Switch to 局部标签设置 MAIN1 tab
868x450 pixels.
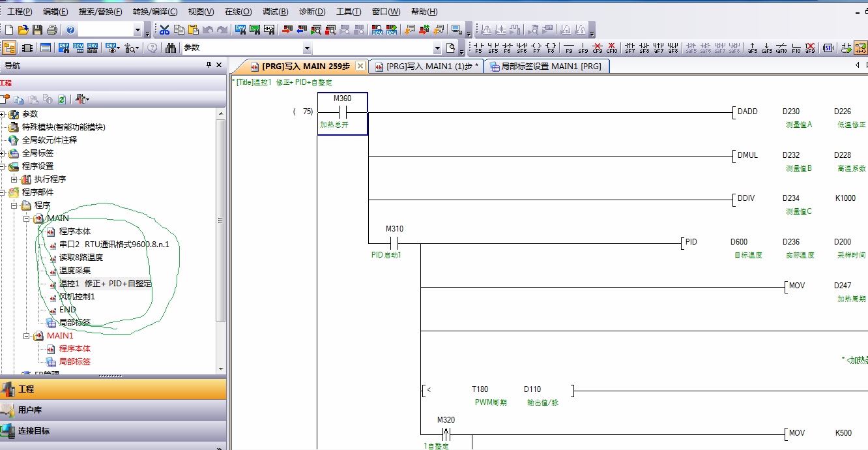tap(545, 66)
